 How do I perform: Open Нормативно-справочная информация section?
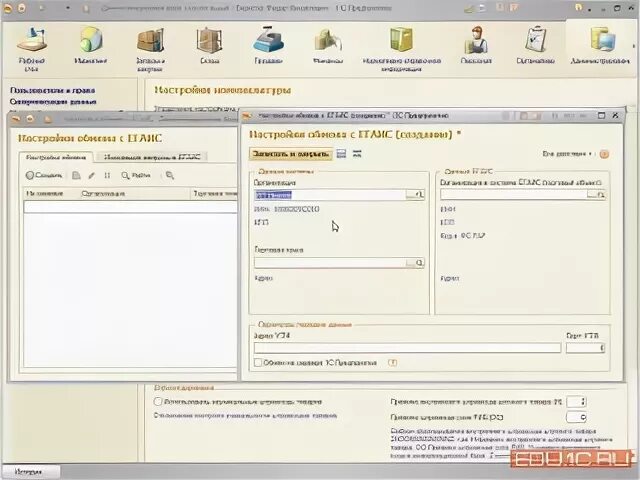tap(402, 48)
